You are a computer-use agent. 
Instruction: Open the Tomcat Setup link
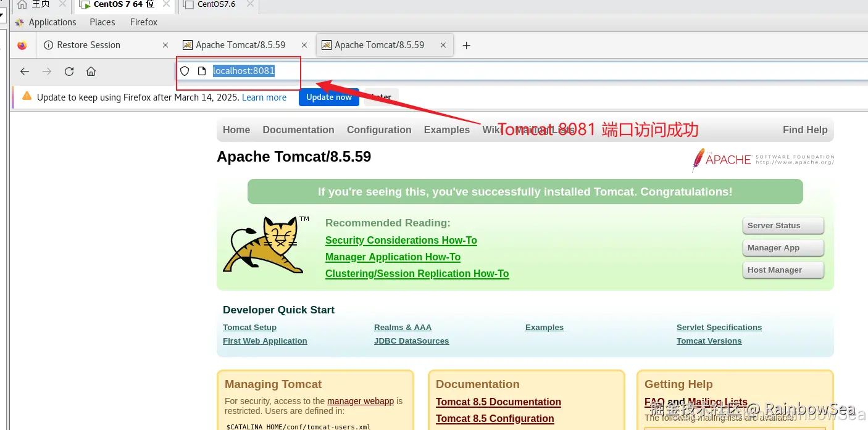click(x=249, y=328)
